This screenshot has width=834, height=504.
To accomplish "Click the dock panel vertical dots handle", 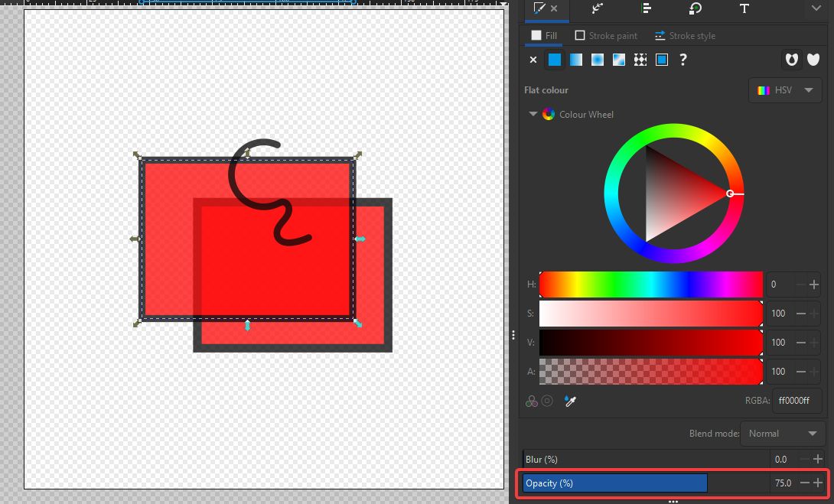I will click(513, 335).
